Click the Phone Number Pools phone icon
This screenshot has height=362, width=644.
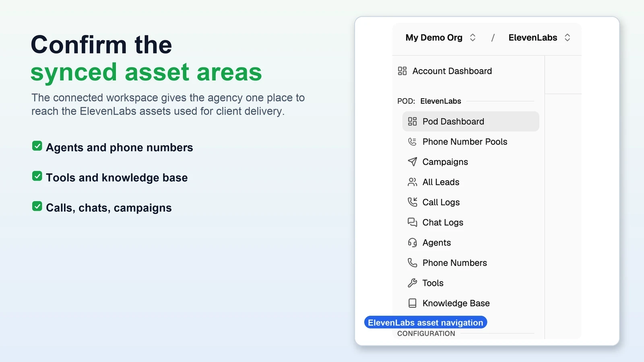[x=412, y=142]
